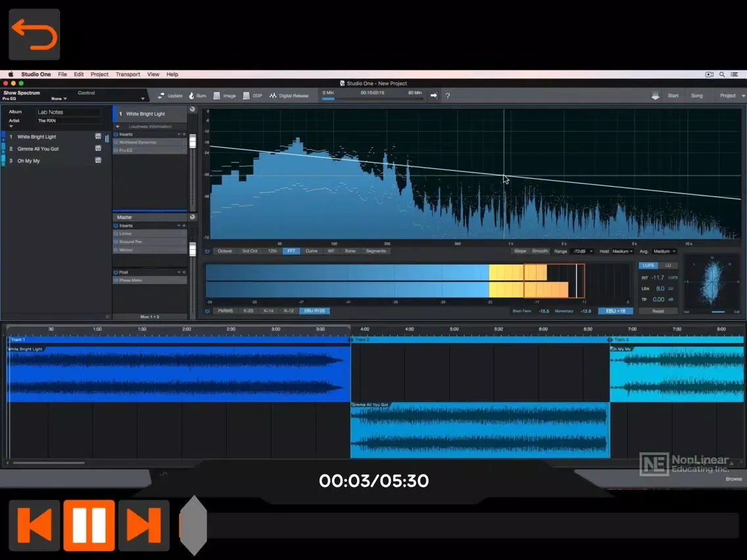Click the EBU +18 scale button
Viewport: 747px width, 560px height.
pos(615,311)
